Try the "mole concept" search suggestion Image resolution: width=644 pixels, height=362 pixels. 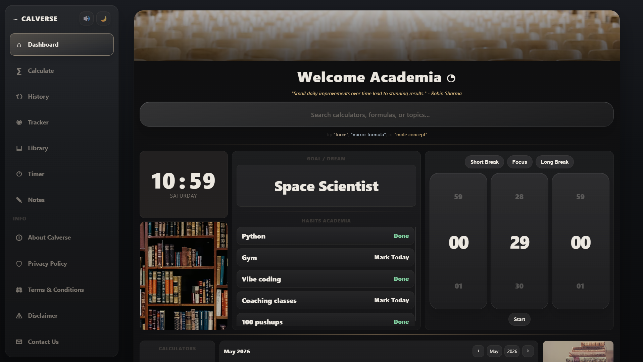[411, 135]
